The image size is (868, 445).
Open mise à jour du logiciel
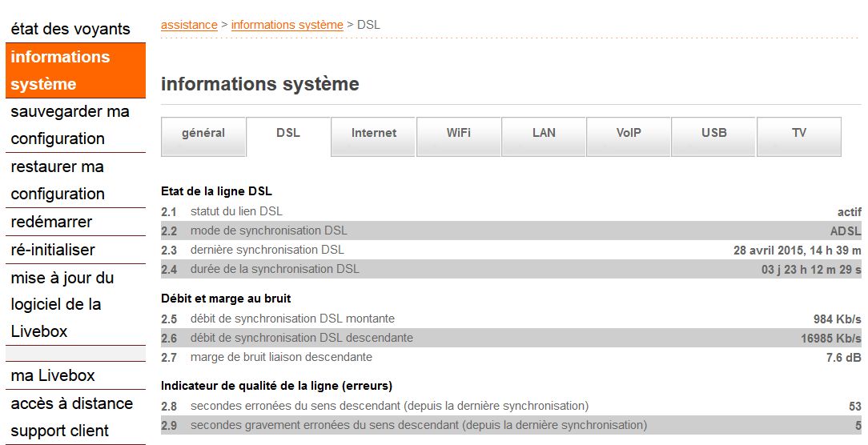point(62,304)
